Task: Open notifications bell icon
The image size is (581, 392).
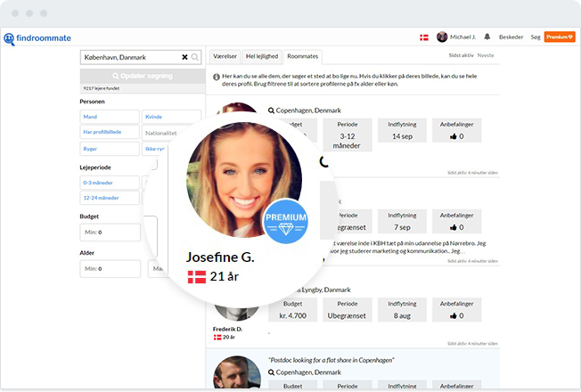Action: click(x=487, y=37)
